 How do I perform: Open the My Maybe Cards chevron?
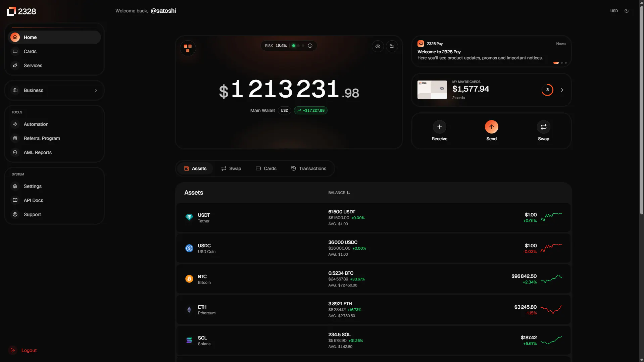coord(562,90)
